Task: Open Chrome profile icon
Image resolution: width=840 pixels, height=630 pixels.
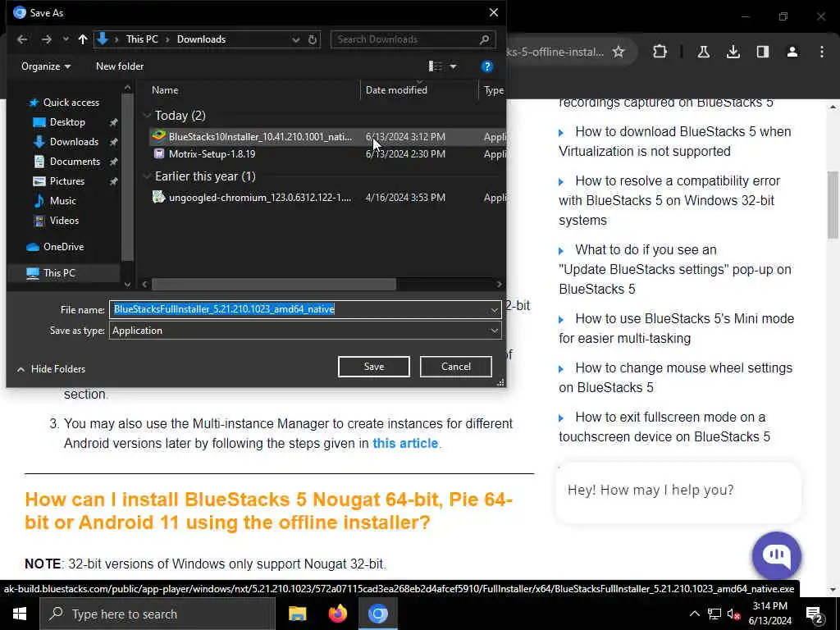Action: pos(792,52)
